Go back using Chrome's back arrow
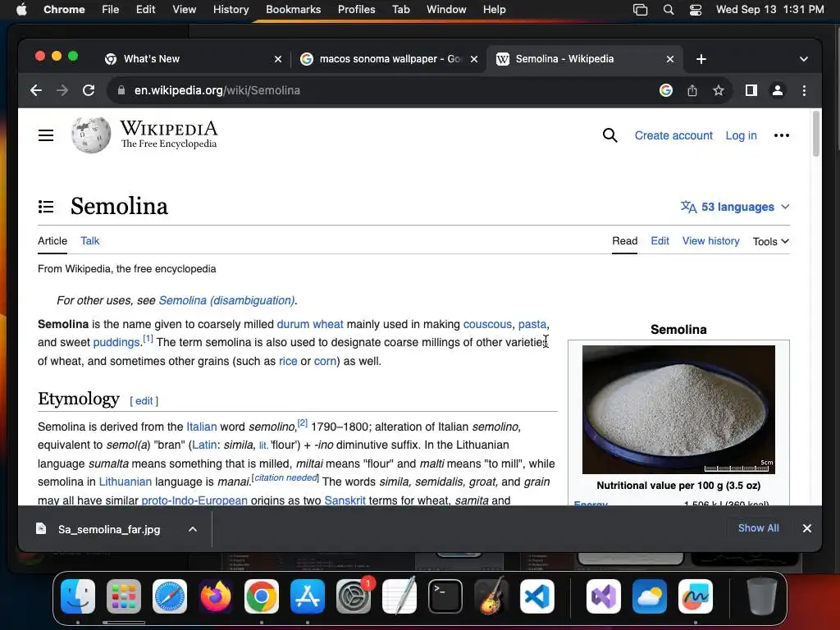 pos(36,90)
